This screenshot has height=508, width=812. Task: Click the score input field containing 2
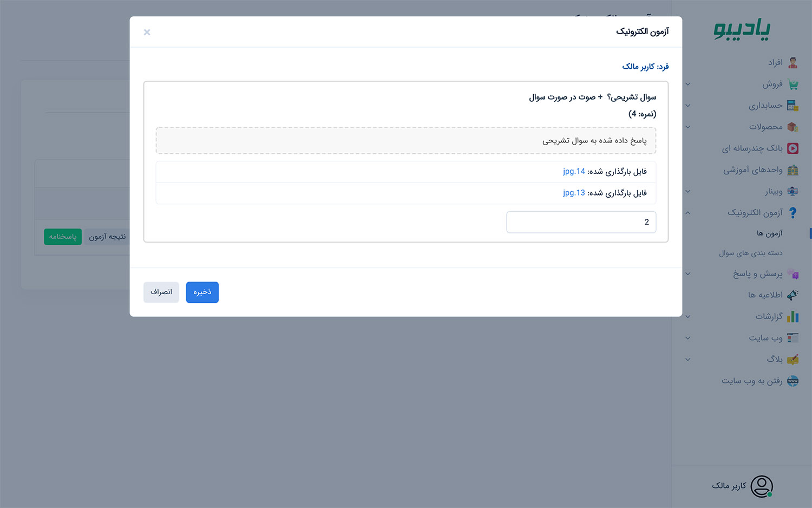(581, 222)
